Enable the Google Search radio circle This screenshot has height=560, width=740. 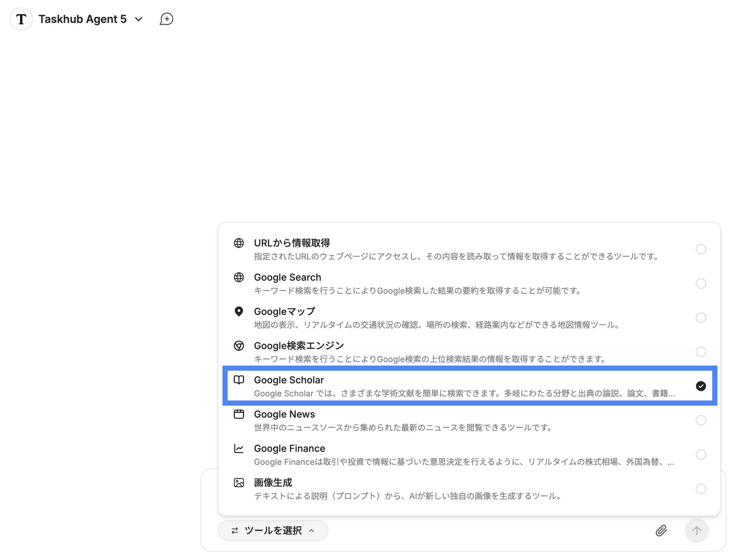click(x=701, y=283)
